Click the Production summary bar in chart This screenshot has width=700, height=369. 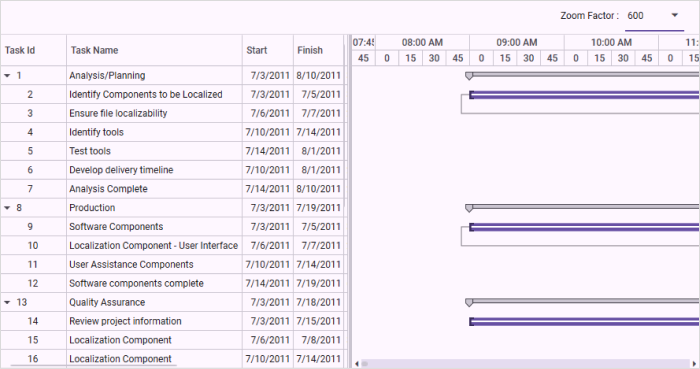[583, 207]
